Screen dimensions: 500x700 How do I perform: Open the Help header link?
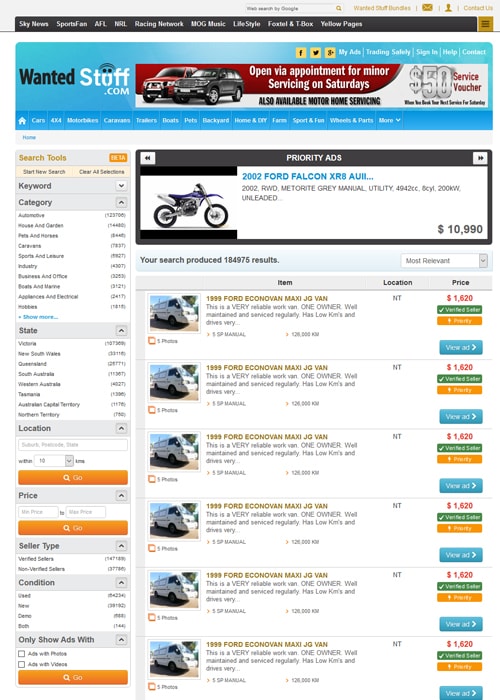click(x=450, y=52)
